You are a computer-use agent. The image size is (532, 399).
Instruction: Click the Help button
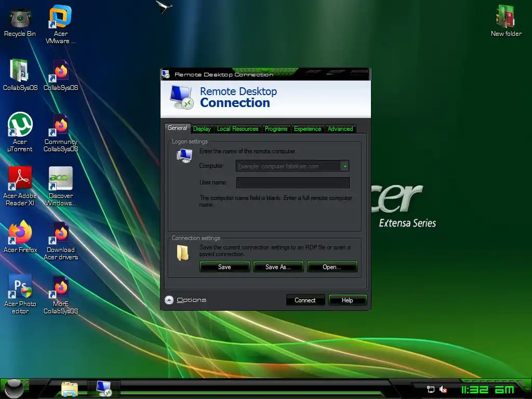(348, 300)
